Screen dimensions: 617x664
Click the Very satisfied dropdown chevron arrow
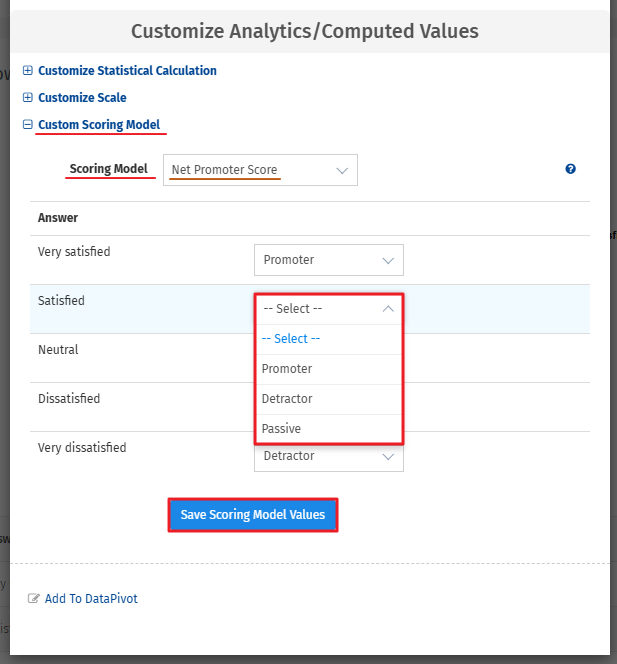click(x=388, y=260)
